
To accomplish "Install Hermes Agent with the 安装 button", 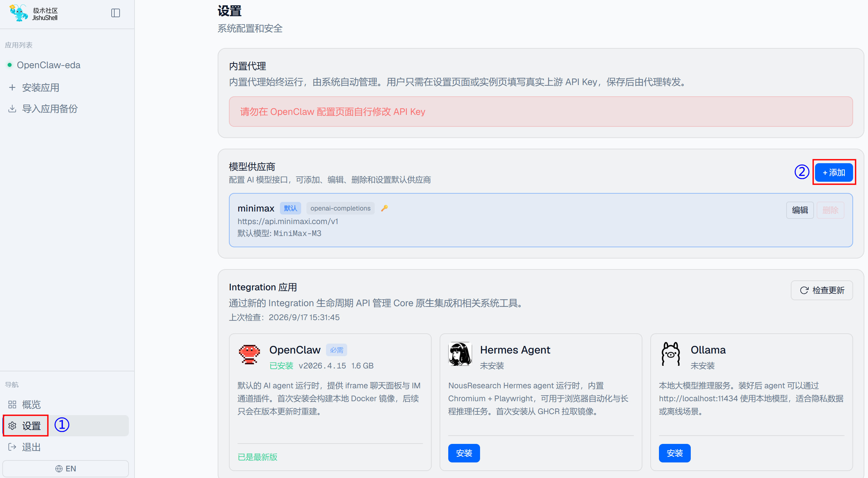I will click(x=464, y=453).
